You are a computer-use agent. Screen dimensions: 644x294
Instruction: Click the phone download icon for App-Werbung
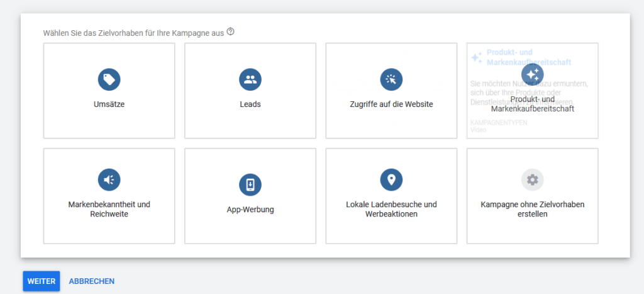pos(250,184)
